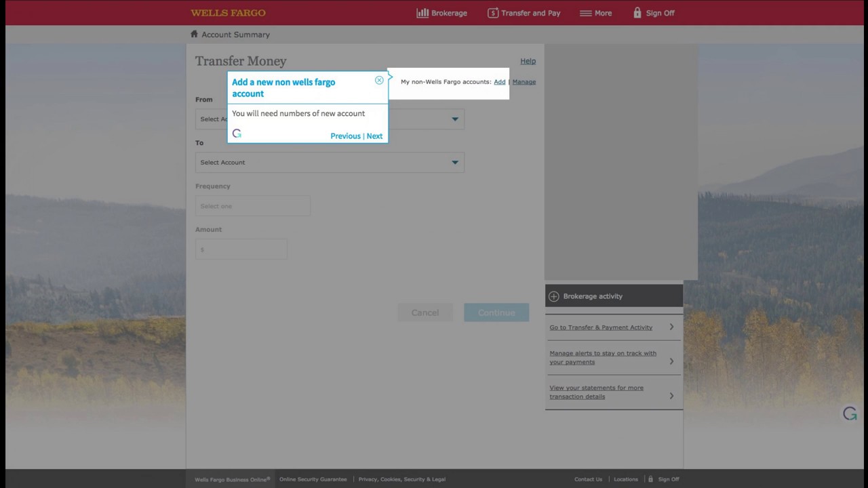The image size is (868, 488).
Task: Click Next in the tooltip
Action: click(374, 136)
